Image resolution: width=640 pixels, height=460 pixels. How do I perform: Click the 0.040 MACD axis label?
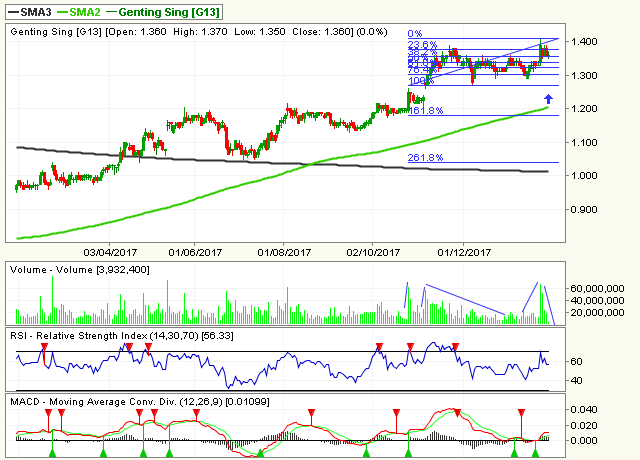(584, 410)
